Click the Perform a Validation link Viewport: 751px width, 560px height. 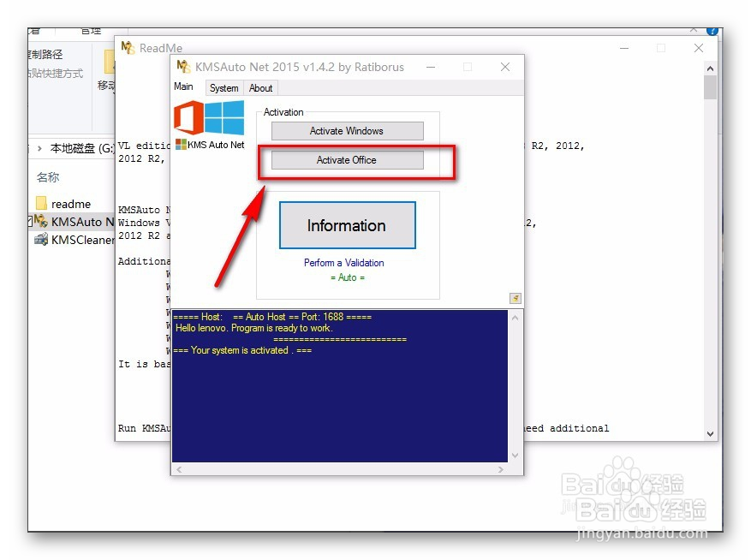click(344, 263)
